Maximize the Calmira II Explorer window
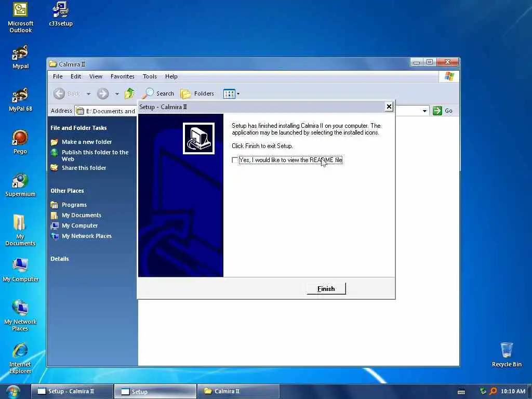532x399 pixels. tap(430, 62)
